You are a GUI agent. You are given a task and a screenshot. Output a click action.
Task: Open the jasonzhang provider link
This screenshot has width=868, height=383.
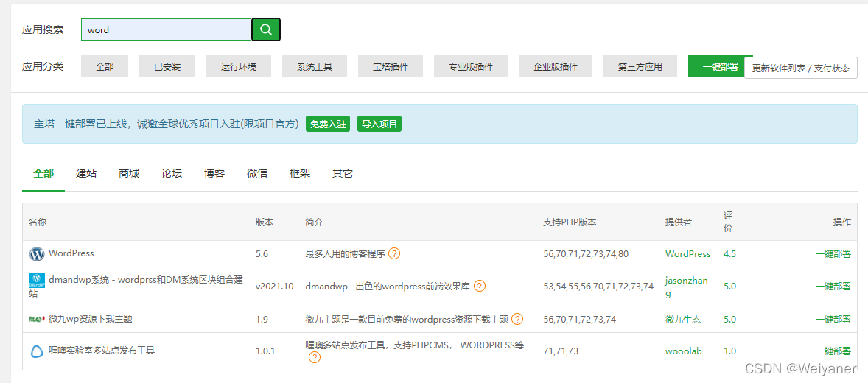click(x=687, y=286)
